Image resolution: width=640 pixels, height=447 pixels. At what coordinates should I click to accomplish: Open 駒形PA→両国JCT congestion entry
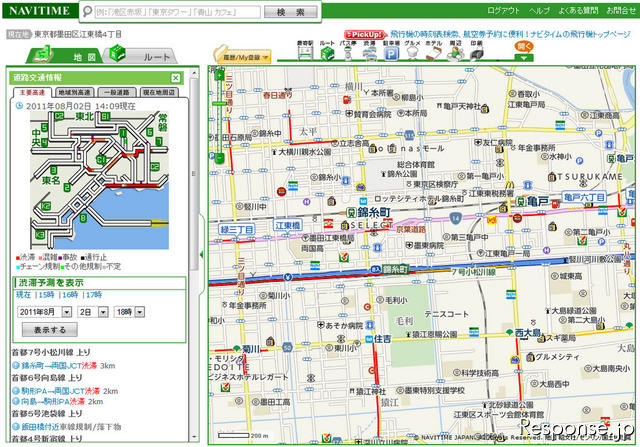point(60,391)
